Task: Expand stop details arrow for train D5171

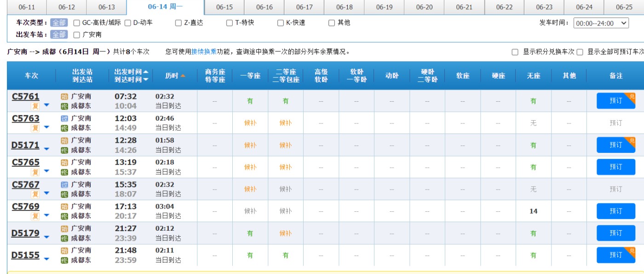Action: click(46, 149)
